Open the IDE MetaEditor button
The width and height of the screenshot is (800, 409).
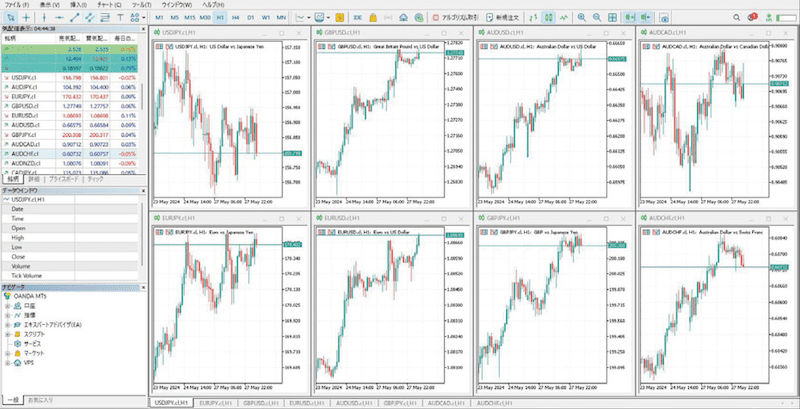pos(358,17)
